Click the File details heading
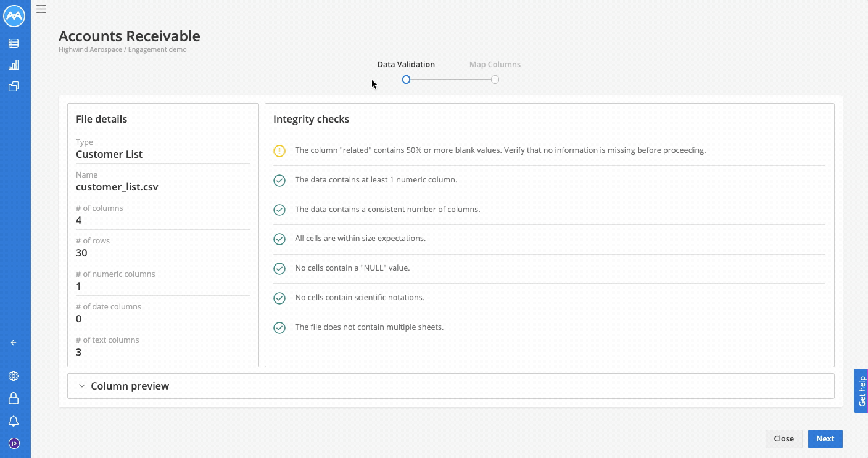 pos(101,119)
